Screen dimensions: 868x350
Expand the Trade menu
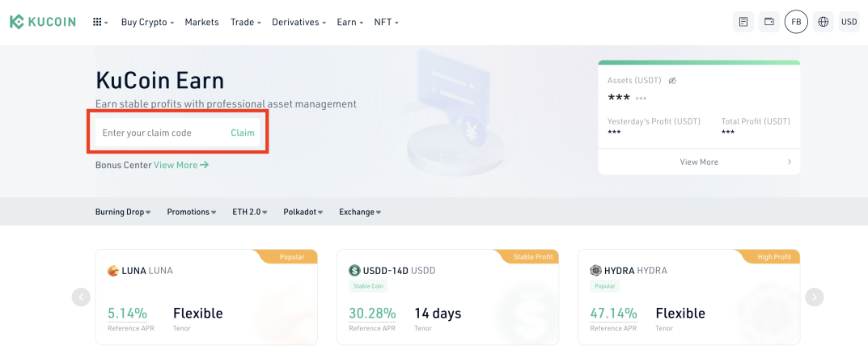pyautogui.click(x=246, y=22)
